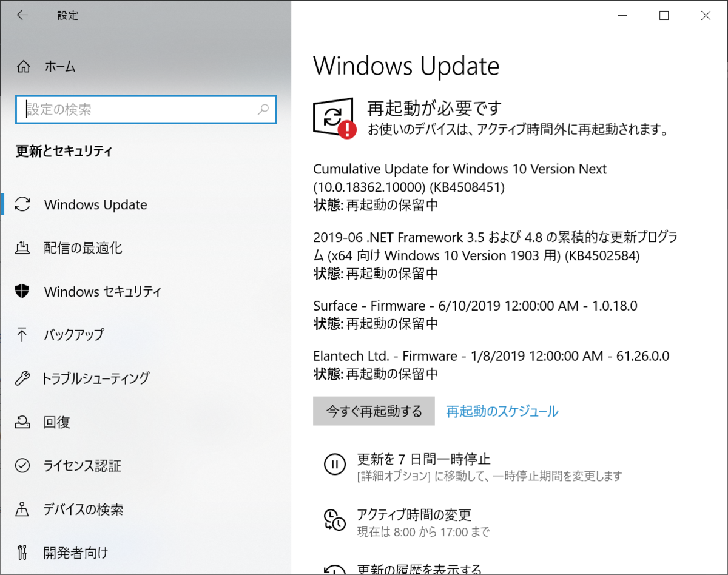This screenshot has height=575, width=728.
Task: Click the troubleshooting wrench icon
Action: tap(22, 378)
